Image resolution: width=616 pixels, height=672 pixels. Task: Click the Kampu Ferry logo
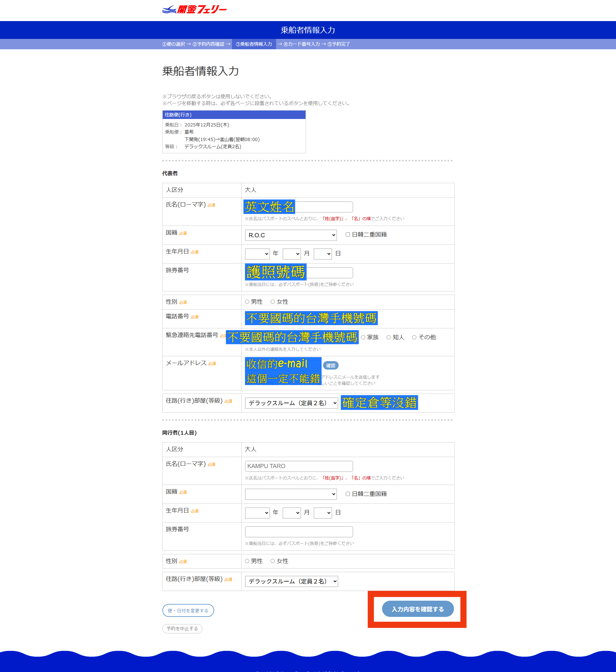point(194,9)
